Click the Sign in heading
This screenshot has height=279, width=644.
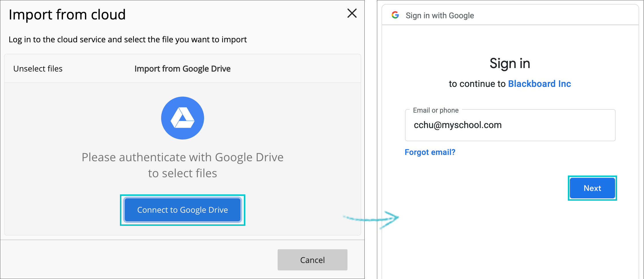pyautogui.click(x=510, y=63)
